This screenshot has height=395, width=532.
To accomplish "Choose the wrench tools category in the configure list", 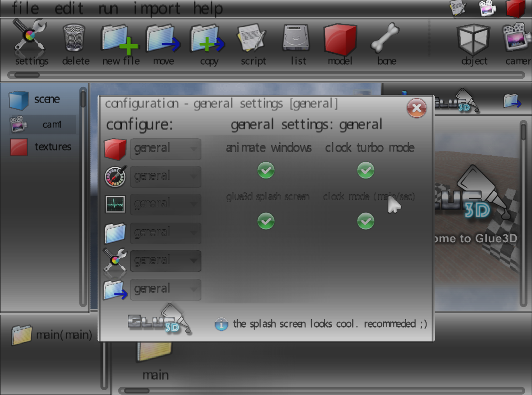I will click(x=115, y=260).
